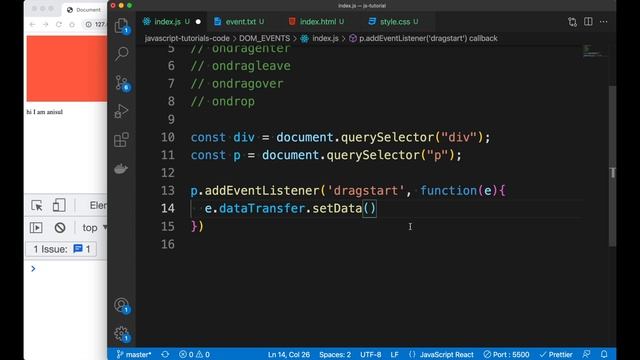Change the Spaces: 2 indentation setting
640x360 pixels.
coord(335,354)
